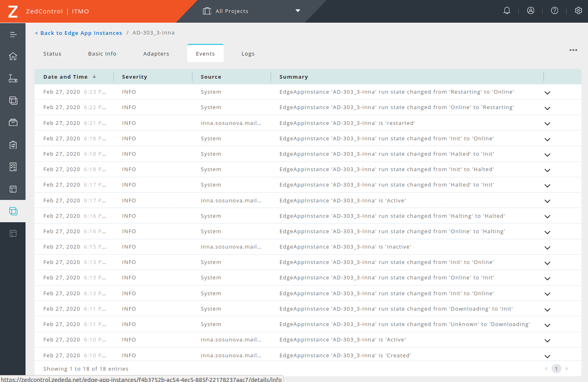Screen dimensions: 588x382
Task: Open the three-dot more actions menu
Action: 573,50
